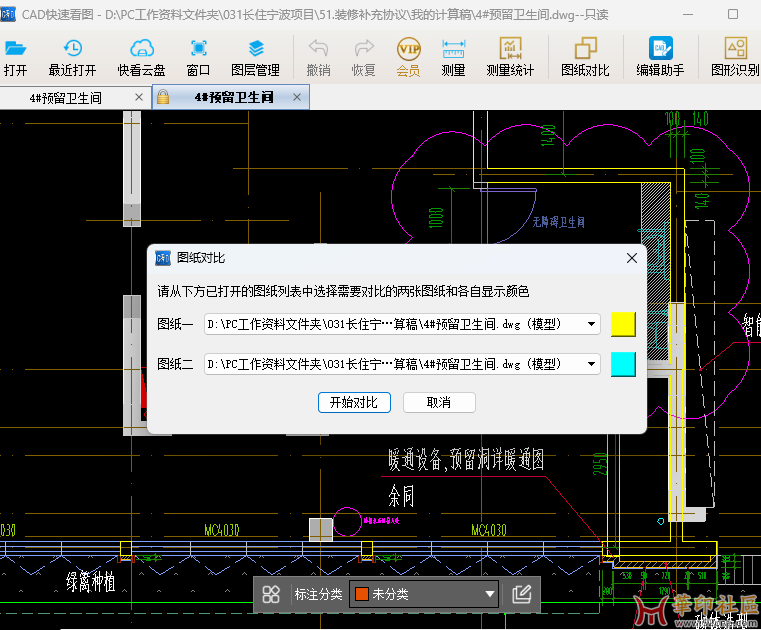This screenshot has height=630, width=761.
Task: Pick the cyan color for 图纸二
Action: pyautogui.click(x=623, y=364)
